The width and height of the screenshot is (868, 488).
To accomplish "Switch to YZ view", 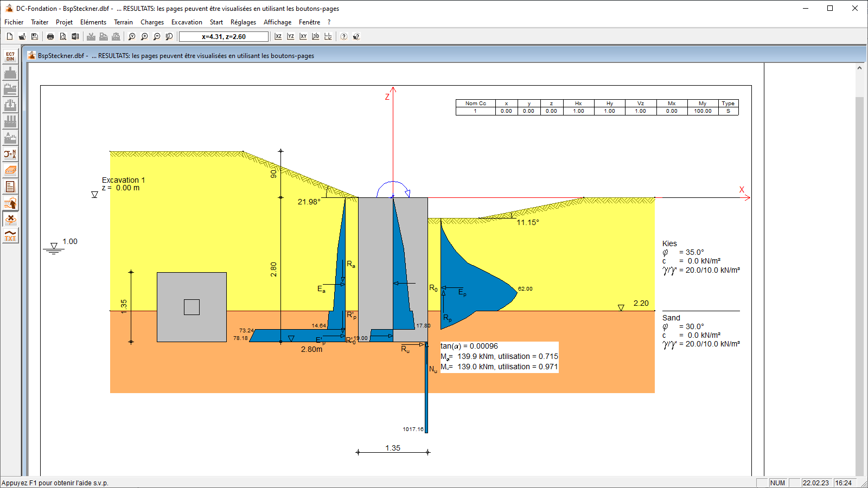I will 291,36.
